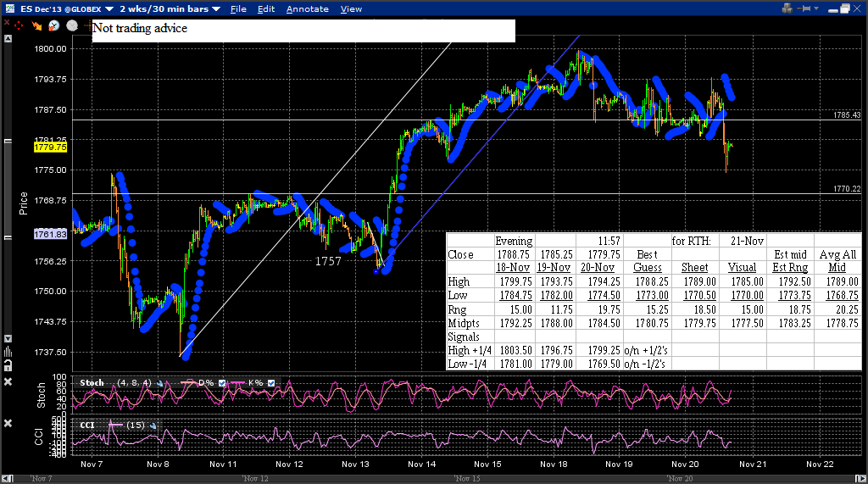Image resolution: width=868 pixels, height=484 pixels.
Task: Click the Stoch (4, 8, 4) indicator label
Action: coord(115,383)
